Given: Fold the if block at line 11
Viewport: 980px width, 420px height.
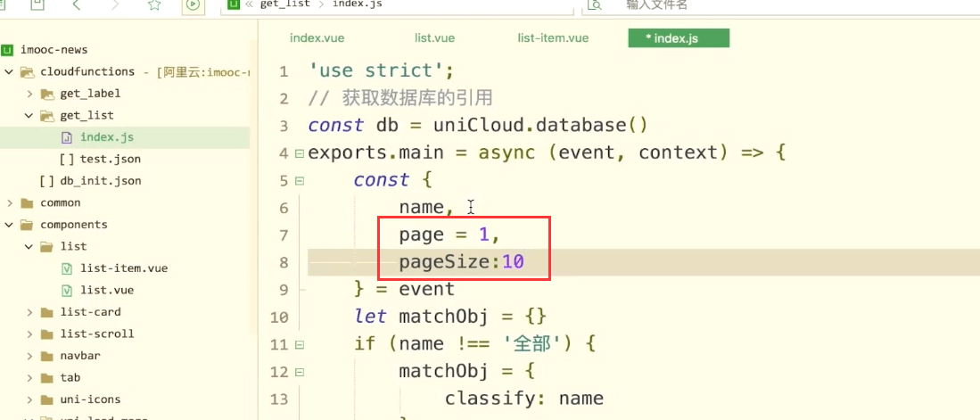Looking at the screenshot, I should pos(300,344).
